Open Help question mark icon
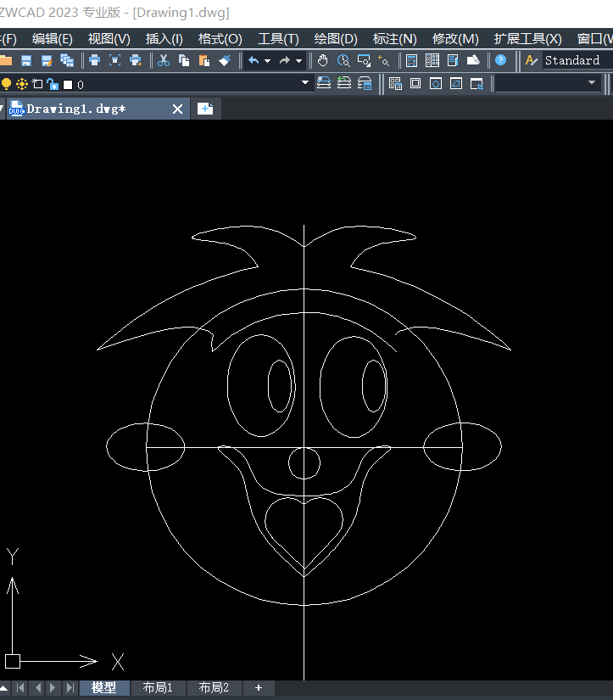Viewport: 613px width, 700px height. coord(501,60)
